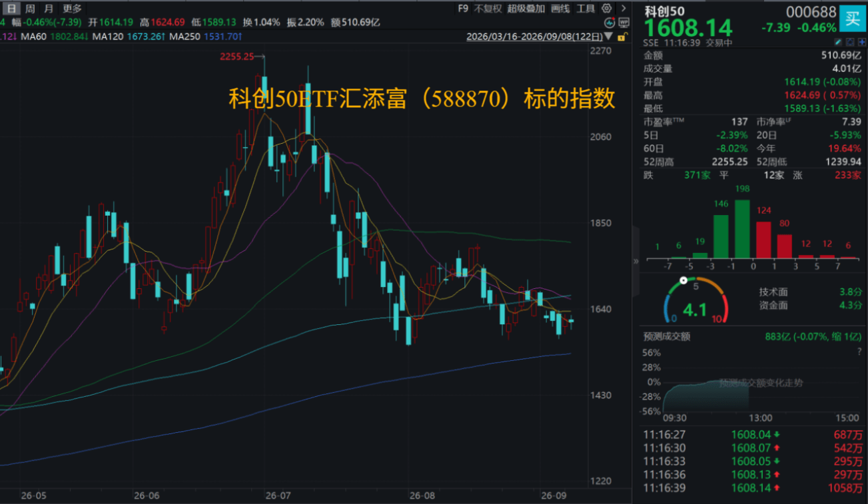Click the 今年 return value 19.64%
Image resolution: width=868 pixels, height=504 pixels.
click(x=845, y=148)
